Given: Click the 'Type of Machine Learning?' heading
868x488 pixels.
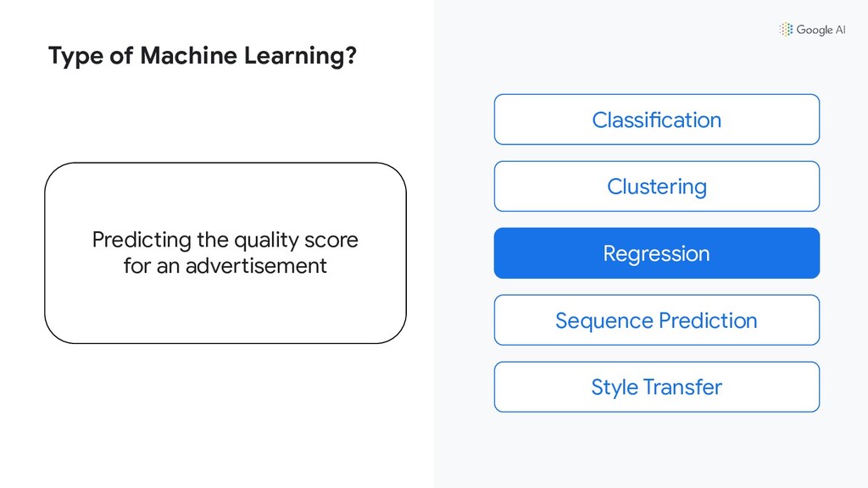Looking at the screenshot, I should pyautogui.click(x=203, y=56).
